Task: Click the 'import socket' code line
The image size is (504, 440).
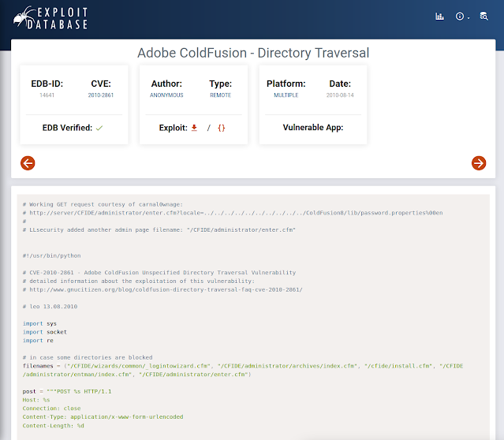Action: click(45, 332)
